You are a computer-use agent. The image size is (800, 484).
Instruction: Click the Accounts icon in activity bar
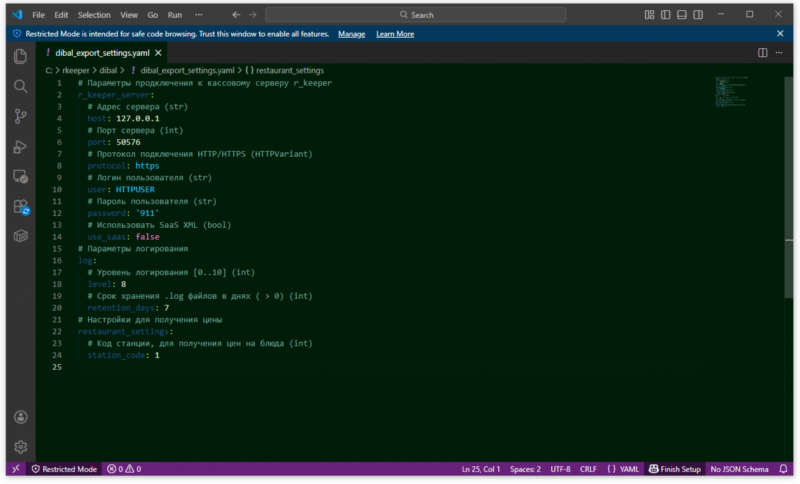(x=20, y=417)
